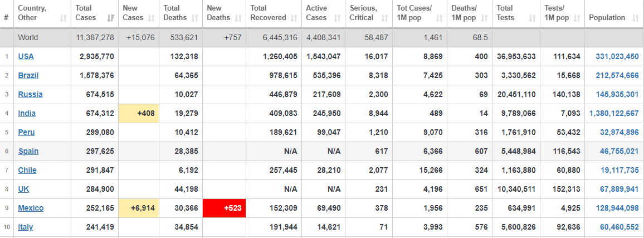Click the Total Recovered sort arrows
644x238 pixels.
(x=294, y=18)
